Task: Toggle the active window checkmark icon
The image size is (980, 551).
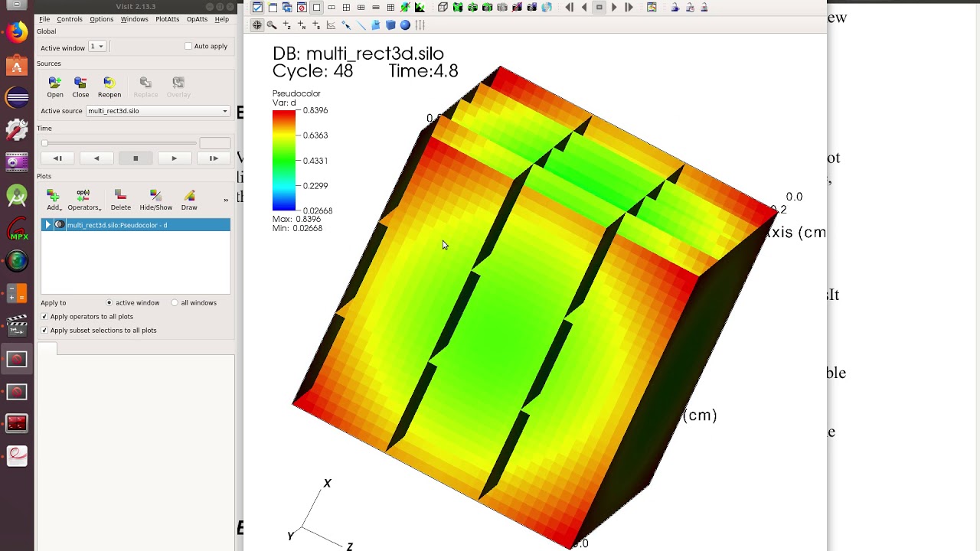Action: click(257, 8)
